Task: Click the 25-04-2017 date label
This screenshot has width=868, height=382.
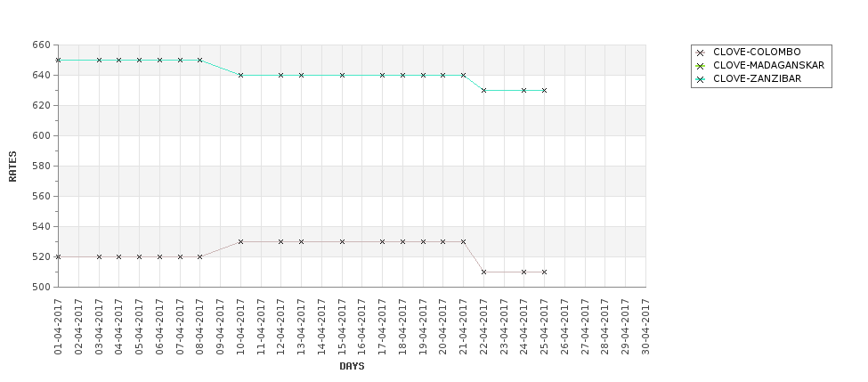Action: point(544,327)
